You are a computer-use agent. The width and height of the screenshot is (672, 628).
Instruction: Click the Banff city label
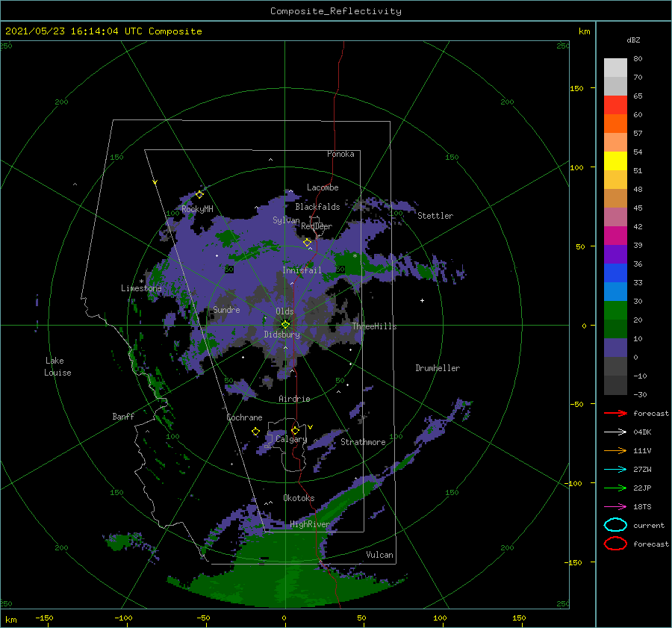(x=123, y=416)
